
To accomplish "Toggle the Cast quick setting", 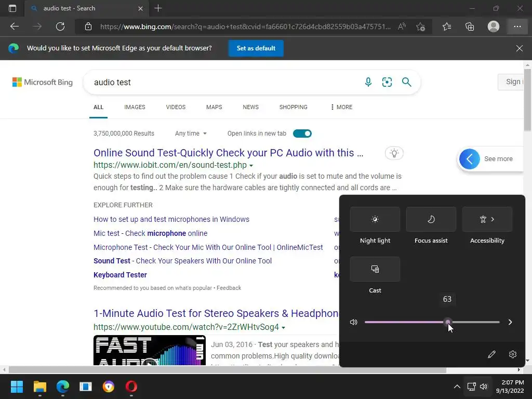I will click(375, 269).
